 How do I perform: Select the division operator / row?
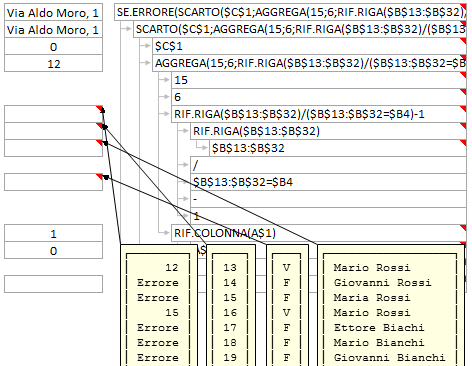[328, 165]
